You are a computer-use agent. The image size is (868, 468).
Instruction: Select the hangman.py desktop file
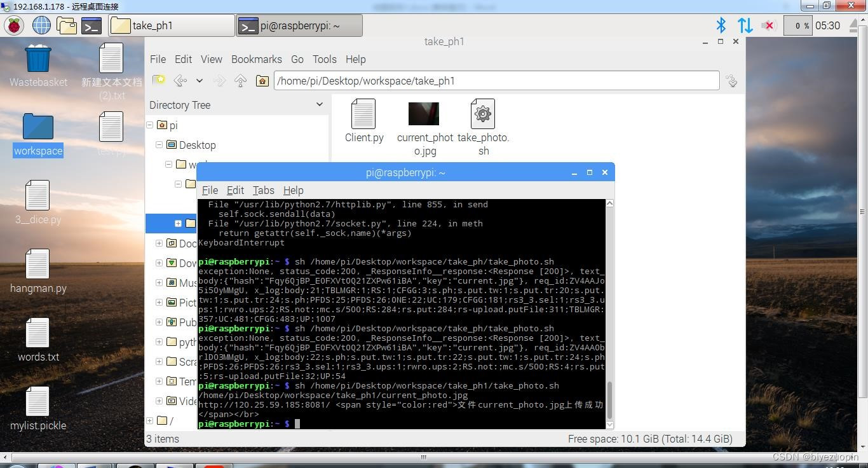click(x=38, y=272)
